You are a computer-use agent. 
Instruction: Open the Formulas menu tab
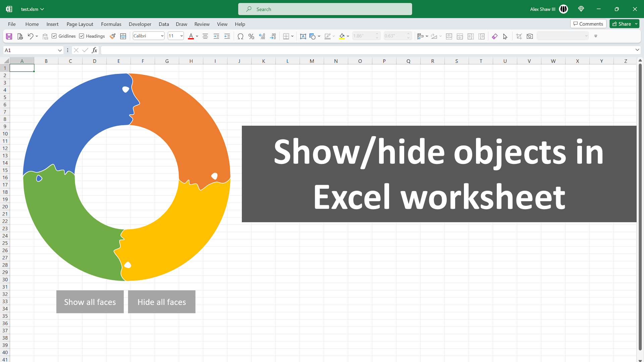[111, 24]
